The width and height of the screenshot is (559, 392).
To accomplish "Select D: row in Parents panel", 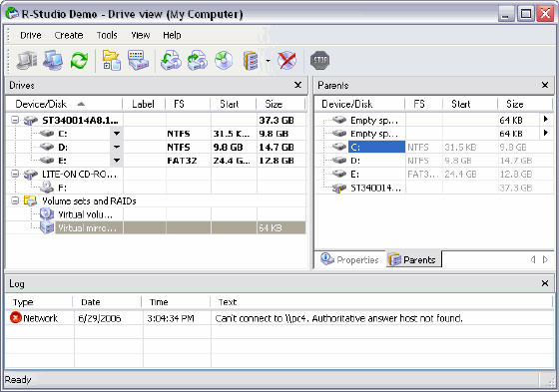I will coord(355,161).
